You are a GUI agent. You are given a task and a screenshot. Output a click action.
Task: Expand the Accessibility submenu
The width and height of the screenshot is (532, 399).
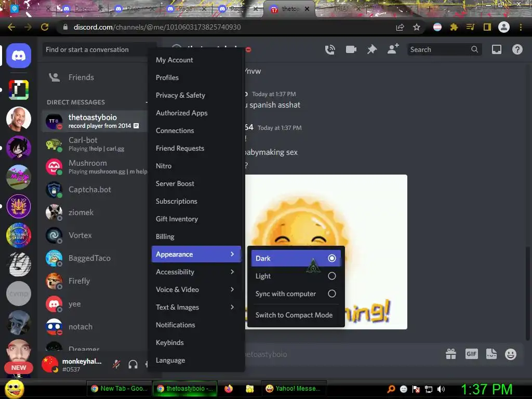[196, 272]
